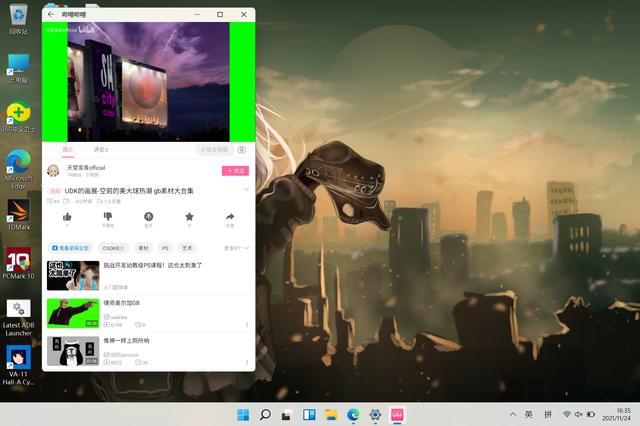Select the 素材 tag chip
Viewport: 640px width, 426px height.
(144, 248)
